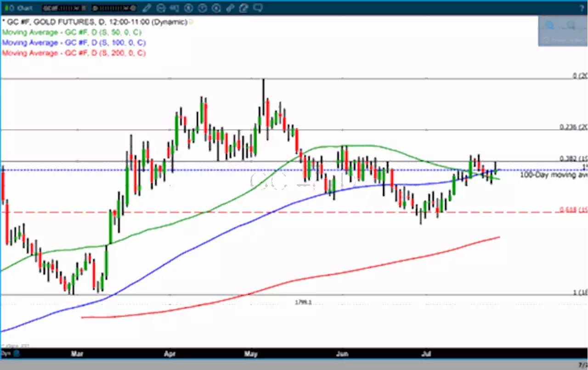The width and height of the screenshot is (588, 370).
Task: Select the 100-period Moving Average legend line
Action: pos(73,43)
